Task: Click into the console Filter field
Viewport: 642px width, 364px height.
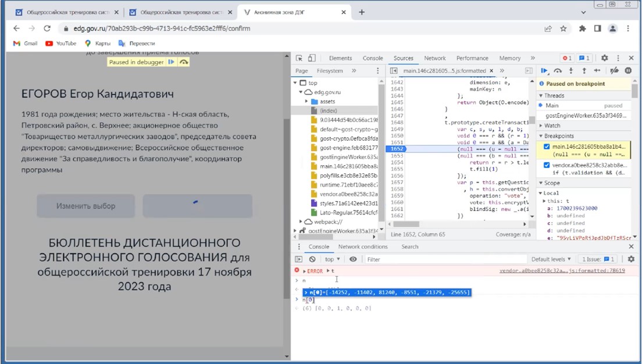Action: (x=445, y=259)
